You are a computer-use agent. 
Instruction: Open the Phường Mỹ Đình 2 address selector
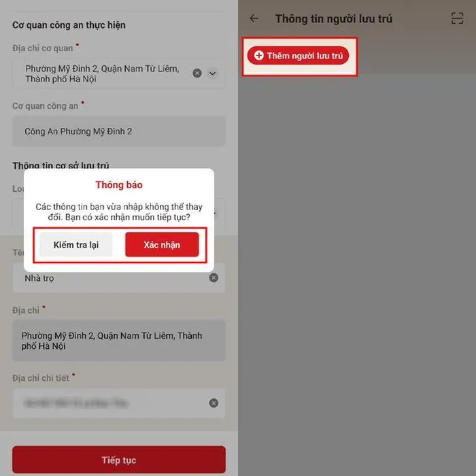tap(119, 73)
